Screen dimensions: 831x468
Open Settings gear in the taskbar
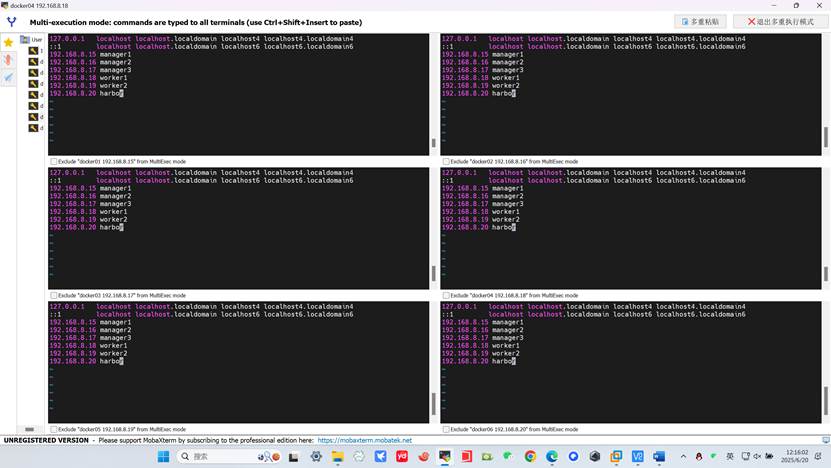pos(316,456)
